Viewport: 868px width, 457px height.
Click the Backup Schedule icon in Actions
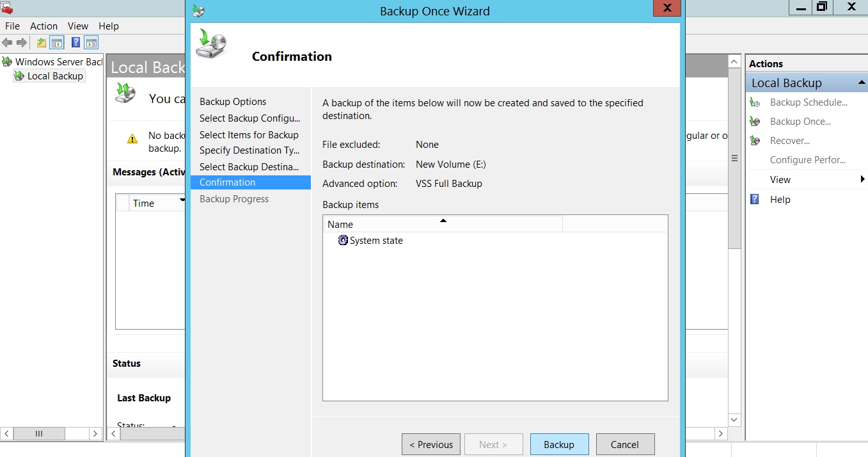(x=755, y=102)
